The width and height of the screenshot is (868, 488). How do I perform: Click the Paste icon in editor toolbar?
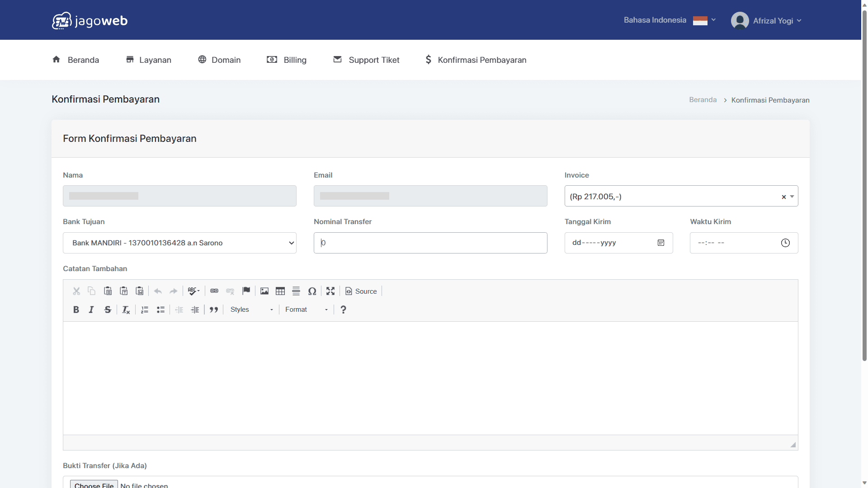108,291
